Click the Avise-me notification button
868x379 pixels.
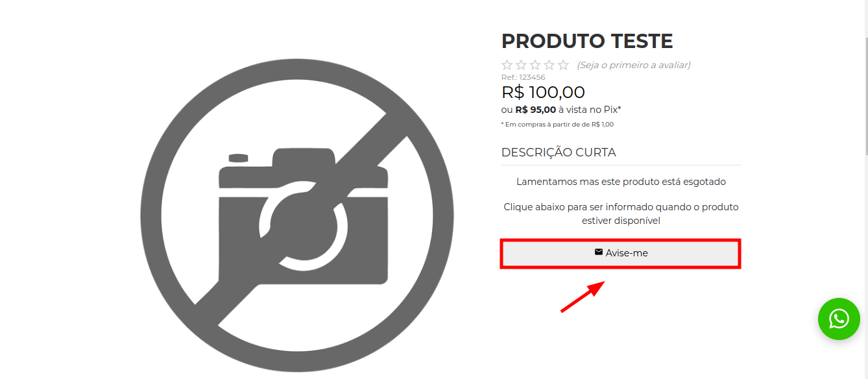pyautogui.click(x=621, y=253)
